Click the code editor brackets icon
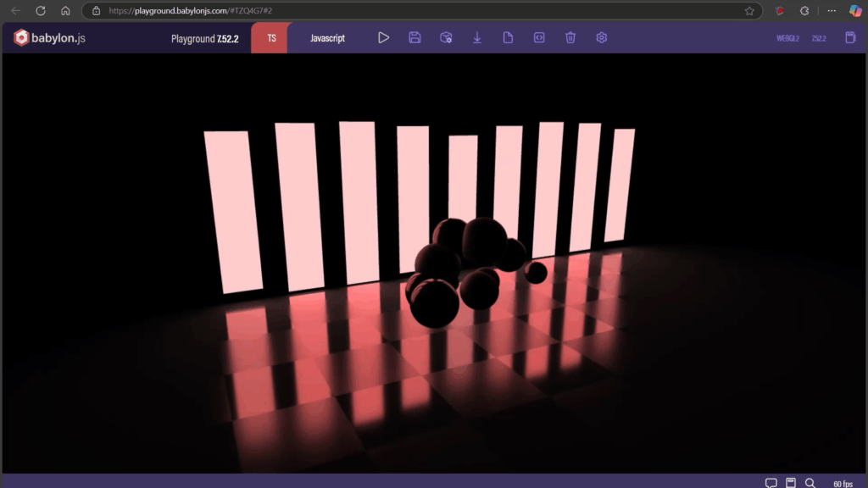 (x=539, y=38)
